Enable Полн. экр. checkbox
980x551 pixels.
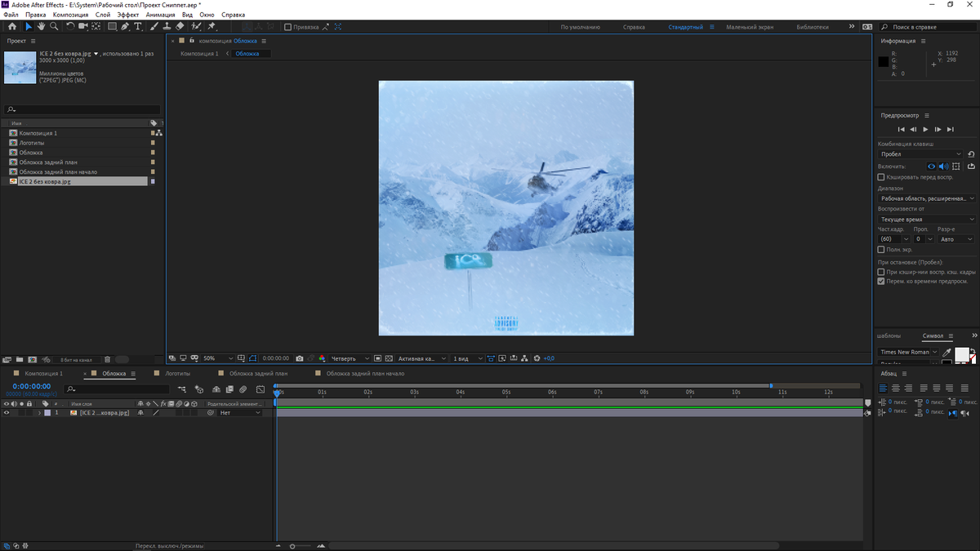coord(880,250)
